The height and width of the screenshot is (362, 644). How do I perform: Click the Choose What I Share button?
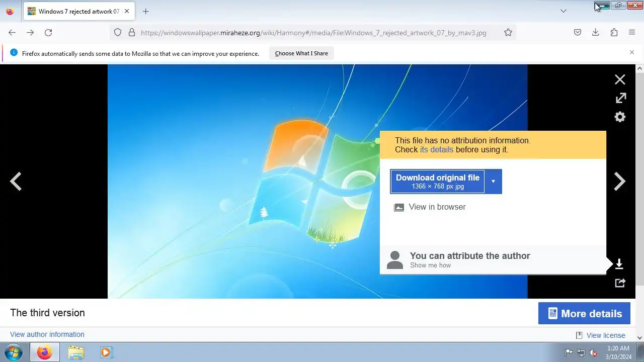[x=301, y=53]
